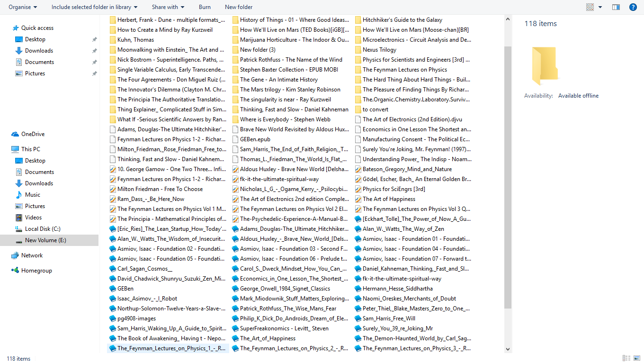This screenshot has height=364, width=644.
Task: Select 'SuperFreakonomics - Levitt_ Steven' file name
Action: (x=284, y=328)
